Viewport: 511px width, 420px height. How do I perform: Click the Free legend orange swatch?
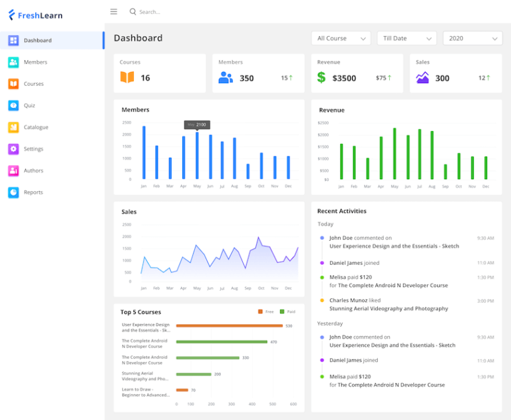[260, 312]
